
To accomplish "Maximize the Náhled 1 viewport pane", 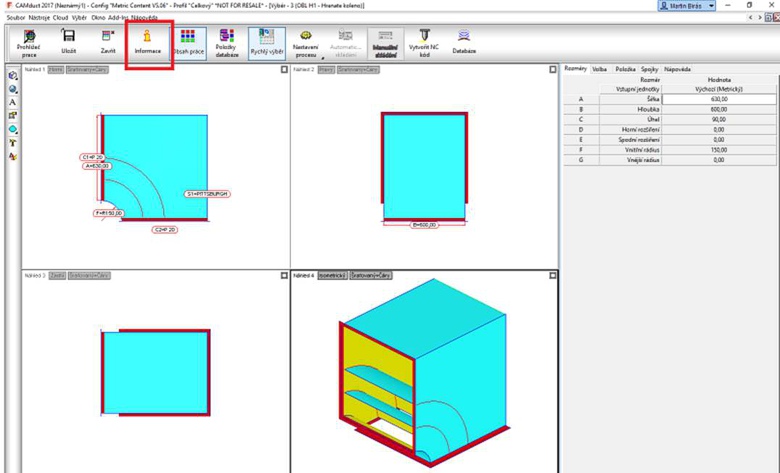I will pos(284,69).
